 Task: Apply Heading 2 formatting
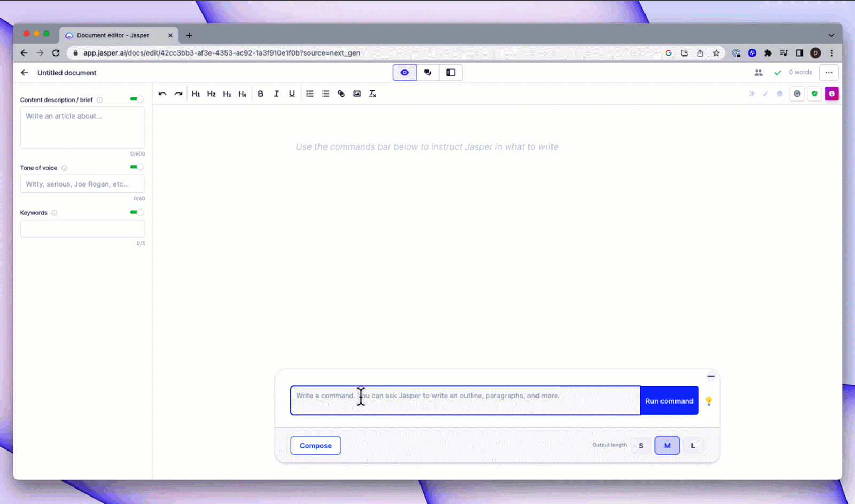pyautogui.click(x=212, y=94)
